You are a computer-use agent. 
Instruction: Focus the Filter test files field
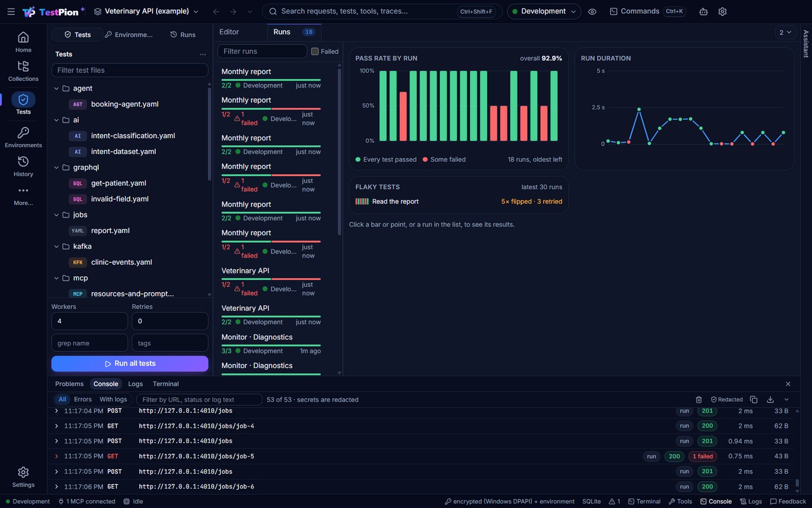(130, 71)
